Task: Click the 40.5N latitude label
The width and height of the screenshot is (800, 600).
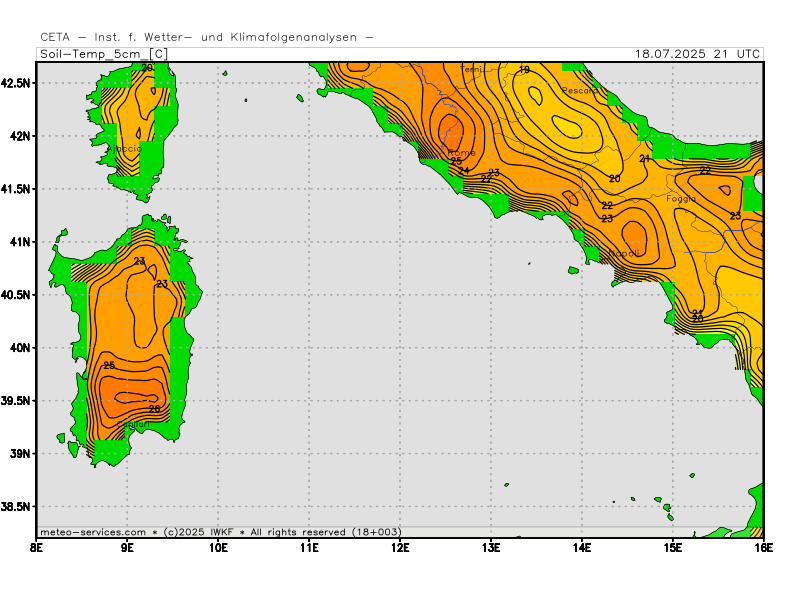Action: click(x=16, y=295)
